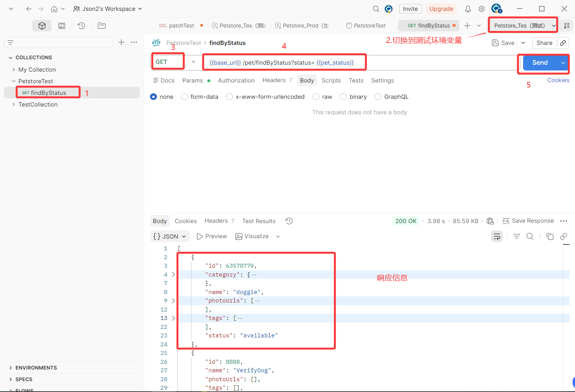Add a new request tab
The height and width of the screenshot is (392, 575).
click(467, 26)
